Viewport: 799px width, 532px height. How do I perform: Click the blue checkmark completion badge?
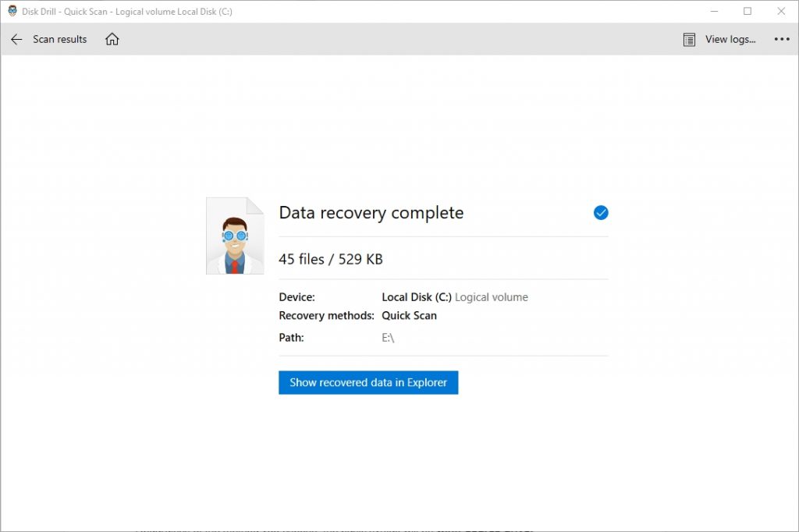(x=600, y=212)
